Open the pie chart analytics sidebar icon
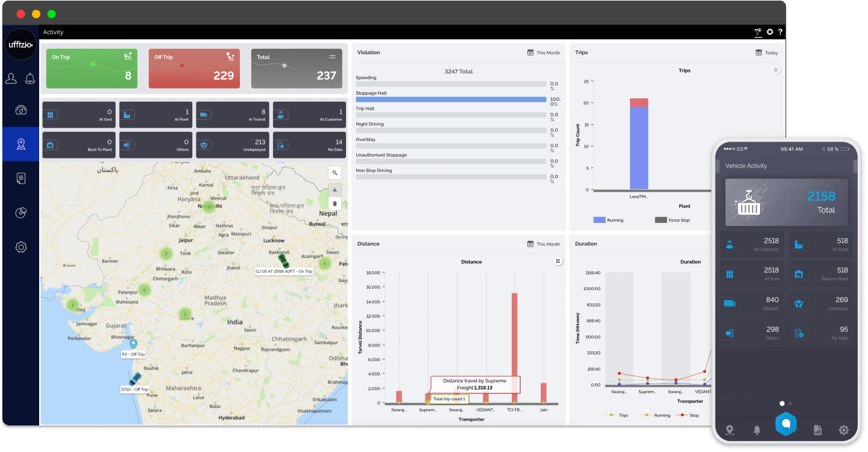The width and height of the screenshot is (868, 452). coord(21,212)
